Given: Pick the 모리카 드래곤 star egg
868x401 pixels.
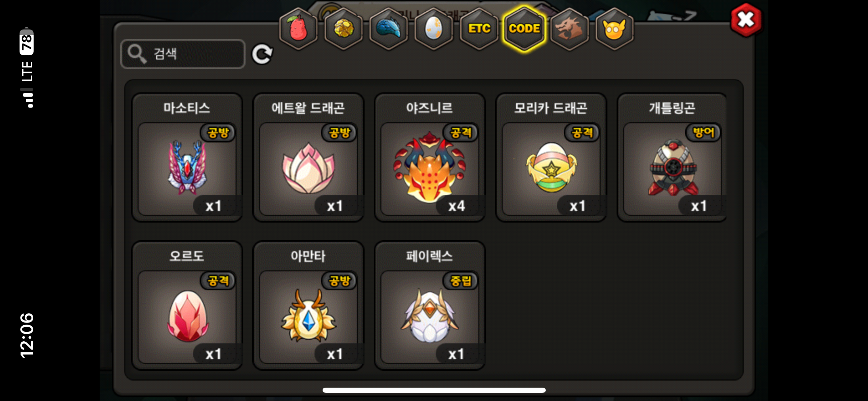Looking at the screenshot, I should [x=551, y=158].
